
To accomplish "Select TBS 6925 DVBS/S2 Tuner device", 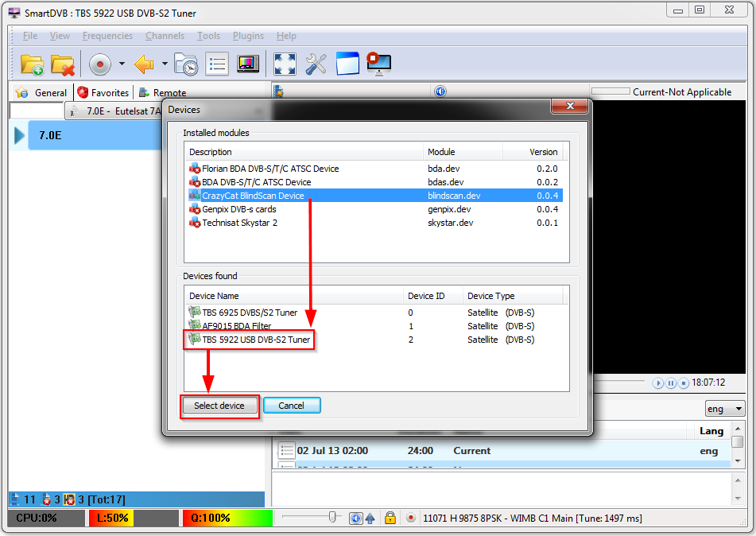I will pyautogui.click(x=374, y=313).
